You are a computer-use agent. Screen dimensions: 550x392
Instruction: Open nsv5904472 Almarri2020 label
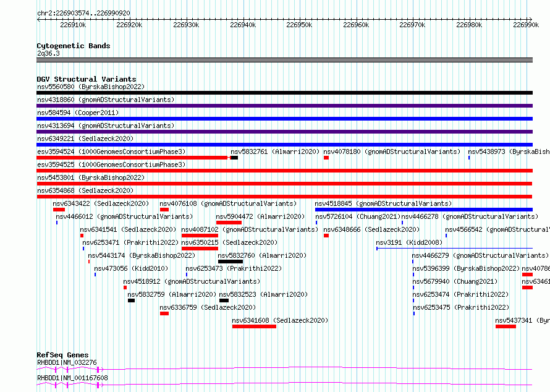coord(260,216)
